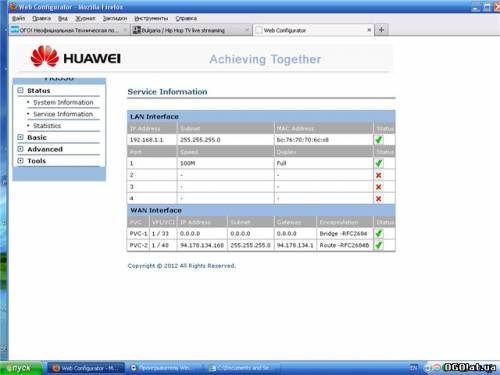This screenshot has width=500, height=375.
Task: Click the Huawei logo
Action: tap(75, 56)
